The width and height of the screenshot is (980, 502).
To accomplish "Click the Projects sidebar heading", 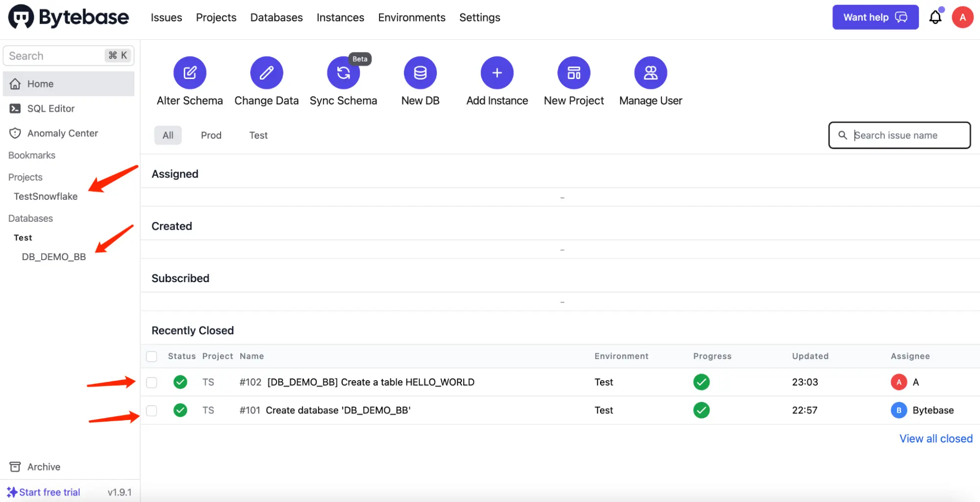I will pos(25,177).
